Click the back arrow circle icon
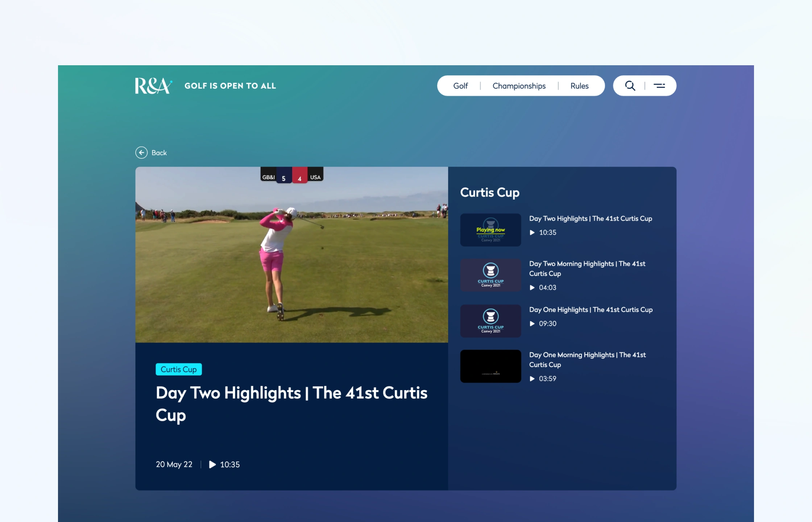The image size is (812, 522). point(141,153)
